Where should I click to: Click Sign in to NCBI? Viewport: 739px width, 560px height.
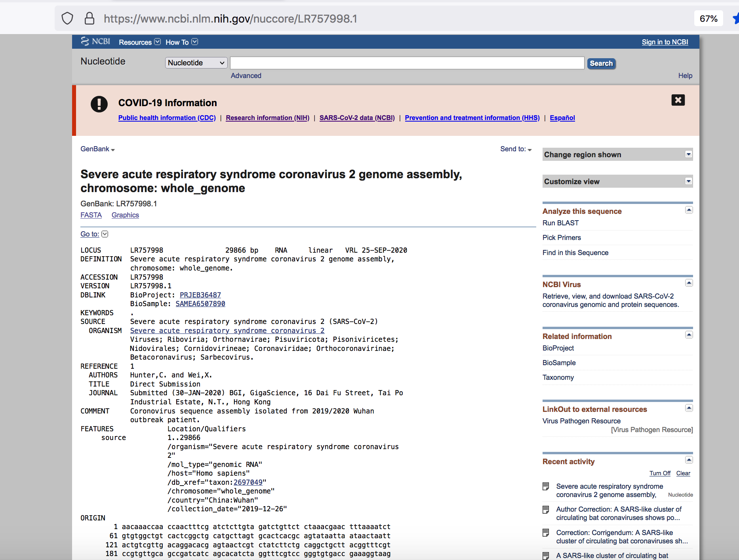click(665, 42)
